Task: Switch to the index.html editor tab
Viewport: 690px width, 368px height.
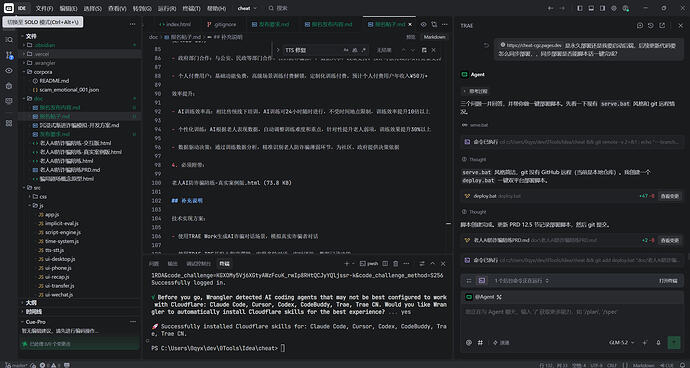Action: tap(176, 25)
